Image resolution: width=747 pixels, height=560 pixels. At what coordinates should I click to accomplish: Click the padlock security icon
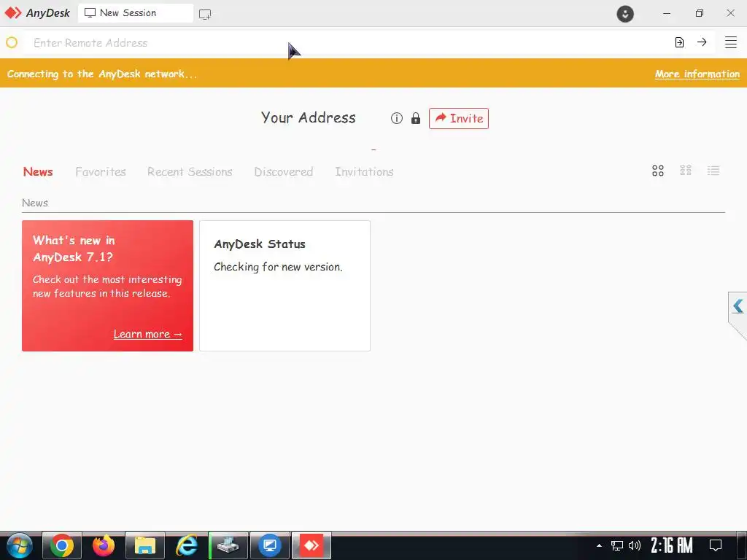416,118
